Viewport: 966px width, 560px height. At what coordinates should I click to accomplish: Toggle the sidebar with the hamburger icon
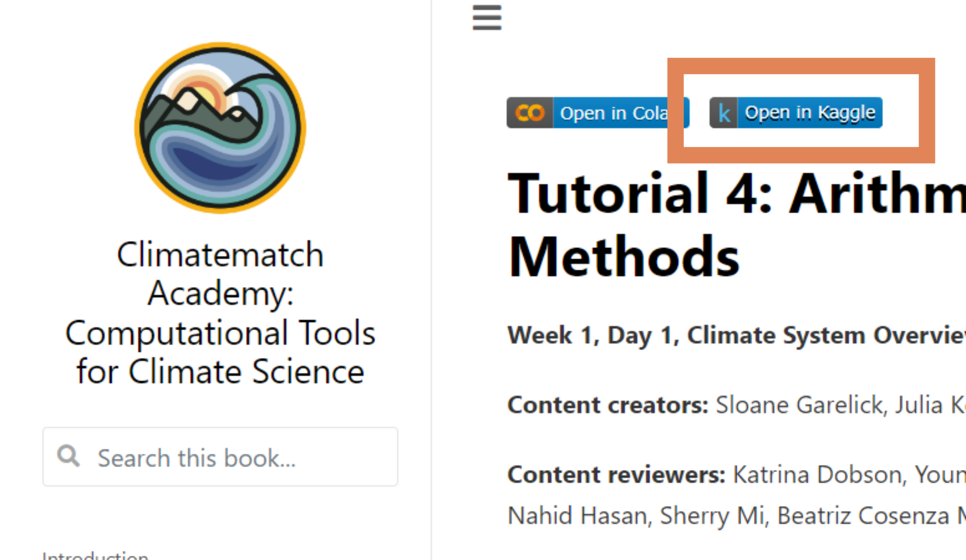pyautogui.click(x=487, y=18)
